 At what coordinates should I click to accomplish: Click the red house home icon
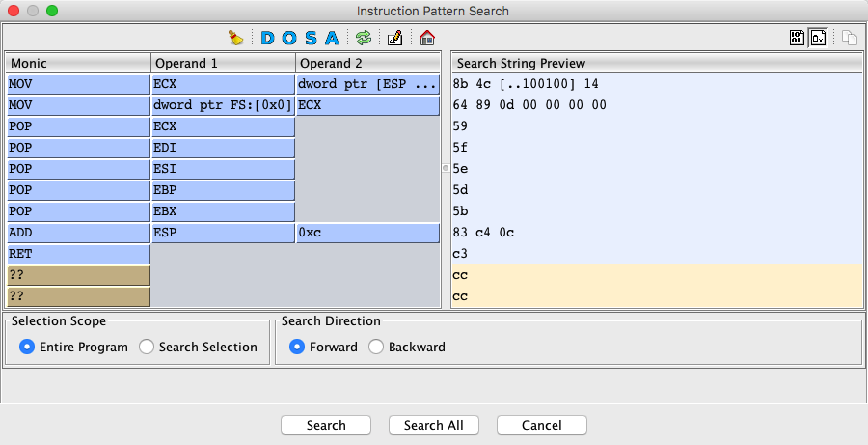coord(427,39)
